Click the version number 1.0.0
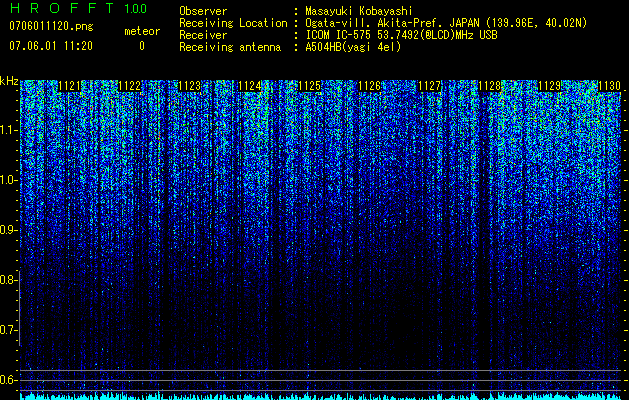 pyautogui.click(x=135, y=8)
